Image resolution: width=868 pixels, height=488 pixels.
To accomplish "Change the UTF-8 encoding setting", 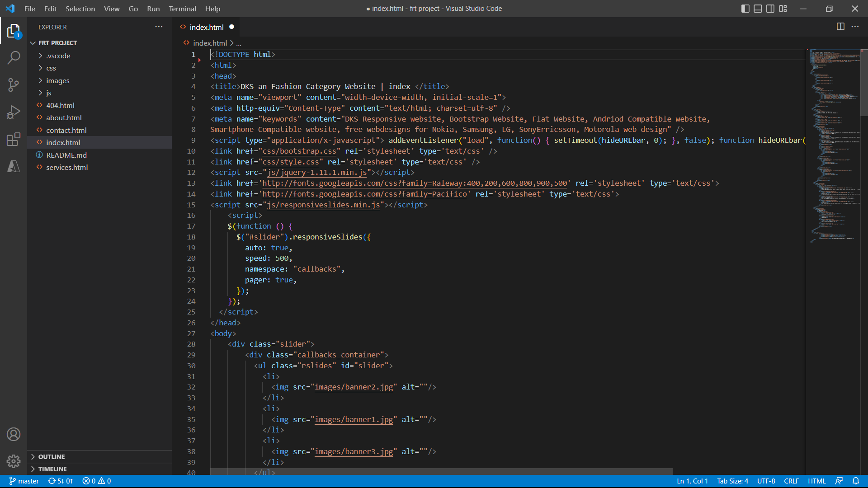I will click(x=766, y=481).
